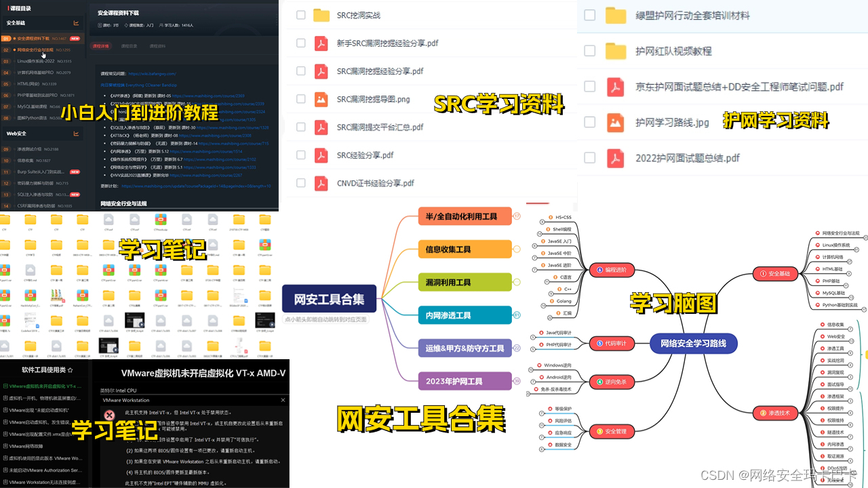Click the image icon for 护网学习路线.jpg
This screenshot has height=488, width=868.
[616, 122]
